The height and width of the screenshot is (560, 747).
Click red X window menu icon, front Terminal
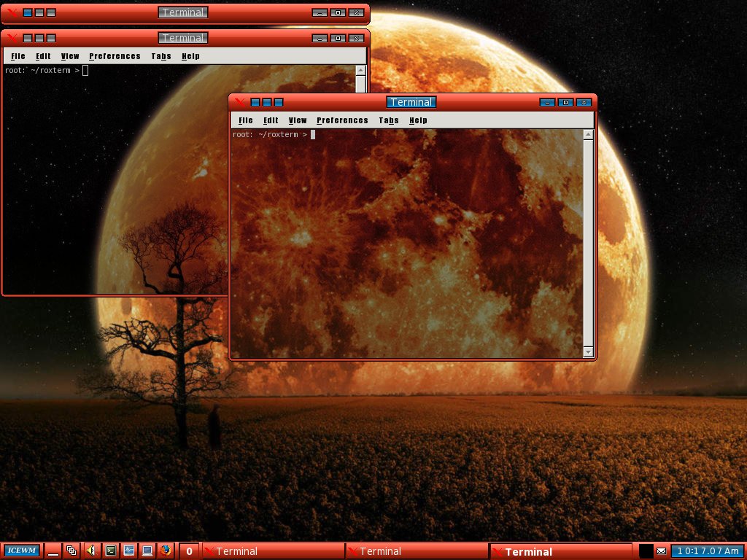(240, 102)
